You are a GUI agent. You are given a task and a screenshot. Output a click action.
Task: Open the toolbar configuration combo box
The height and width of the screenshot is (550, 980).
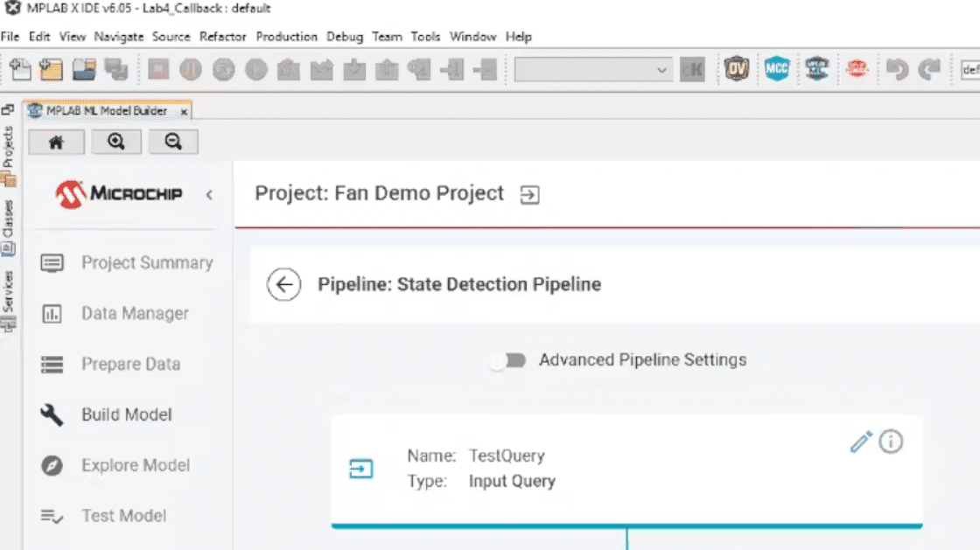click(592, 69)
